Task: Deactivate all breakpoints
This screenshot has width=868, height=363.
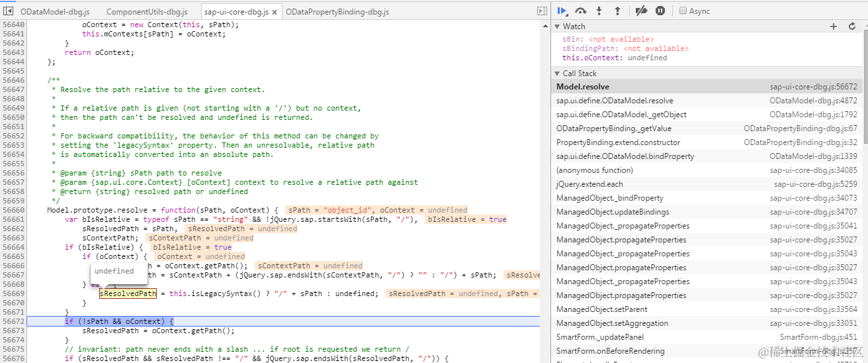Action: (x=641, y=11)
